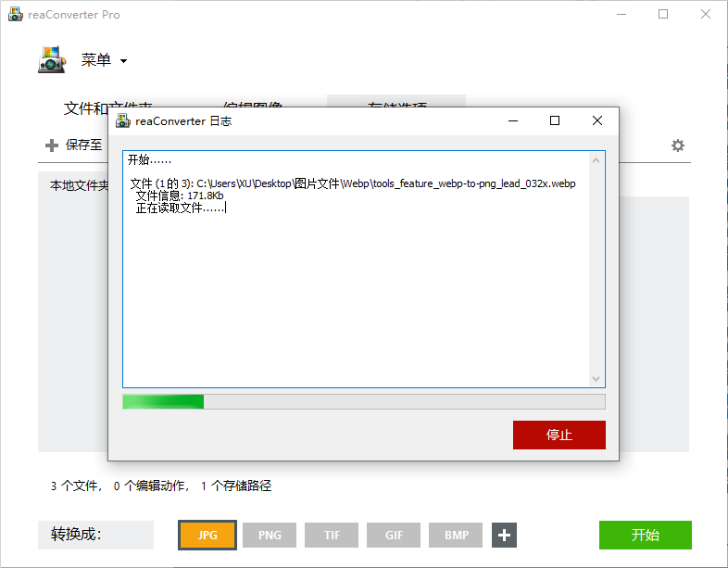This screenshot has height=568, width=728.
Task: Open the 菜单 dropdown menu
Action: pos(104,60)
